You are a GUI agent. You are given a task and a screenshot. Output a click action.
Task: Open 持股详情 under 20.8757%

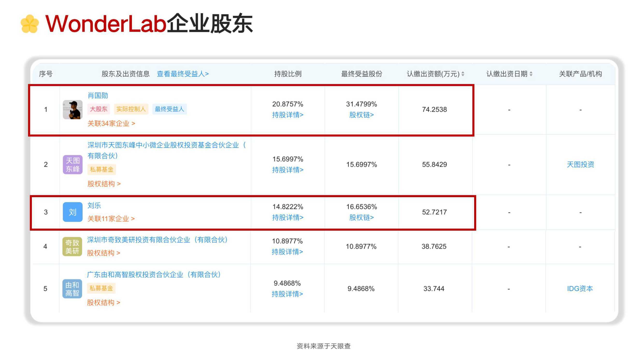pyautogui.click(x=288, y=115)
